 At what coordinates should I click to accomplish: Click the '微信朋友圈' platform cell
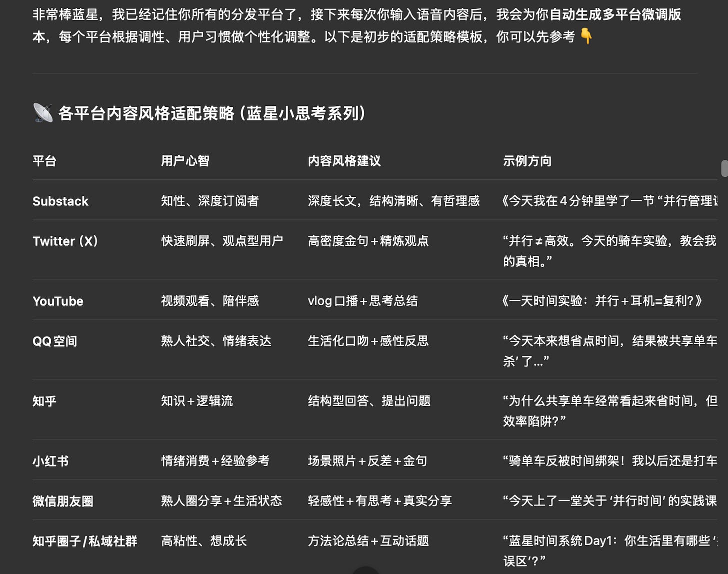coord(63,501)
